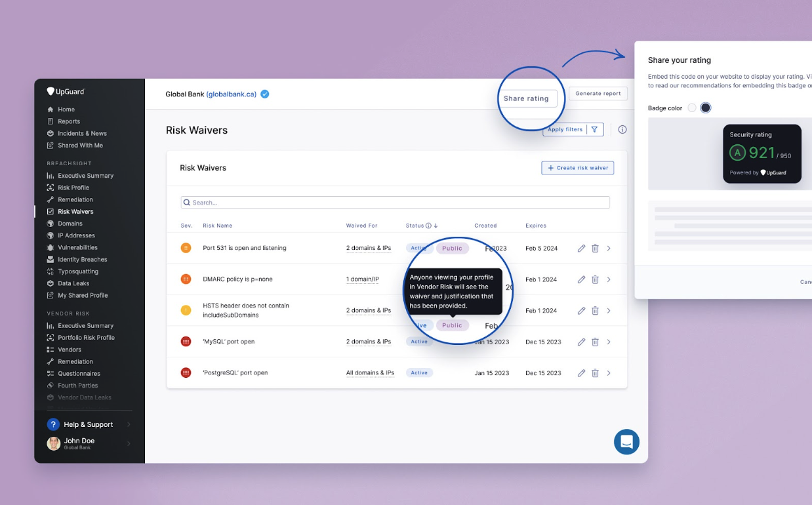Click the Share rating button
812x505 pixels.
pyautogui.click(x=526, y=98)
